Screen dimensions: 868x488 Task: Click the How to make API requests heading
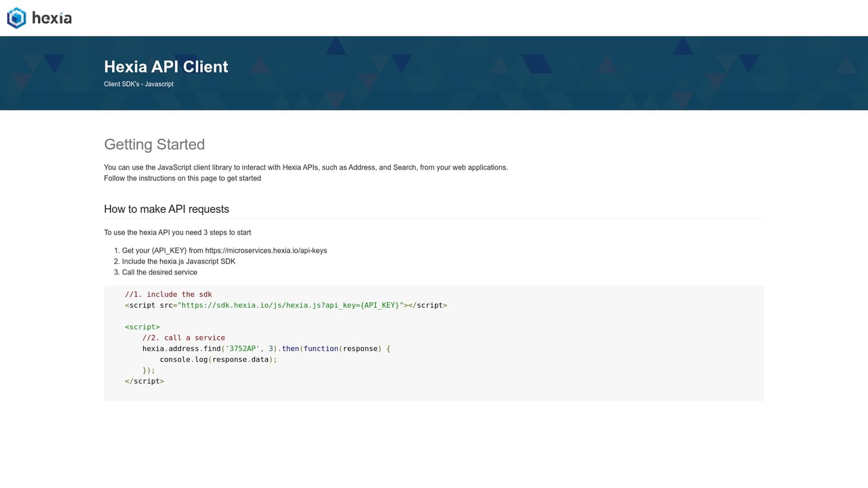pos(166,209)
